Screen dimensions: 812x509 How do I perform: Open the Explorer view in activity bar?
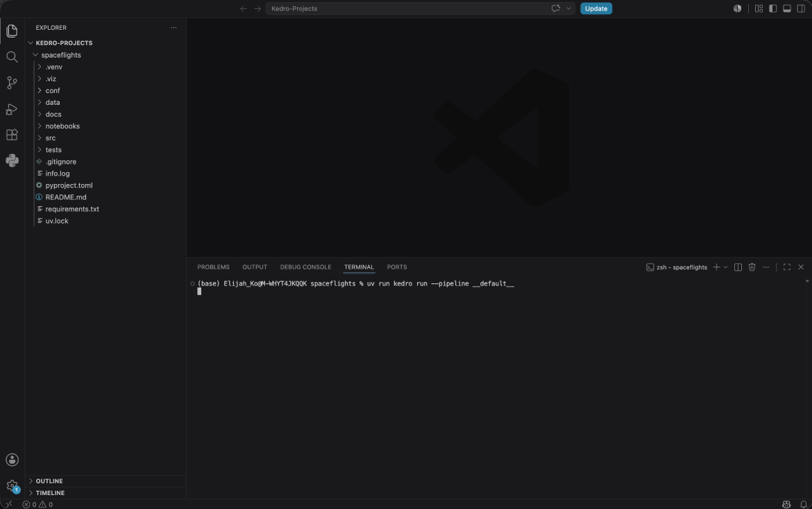[12, 31]
